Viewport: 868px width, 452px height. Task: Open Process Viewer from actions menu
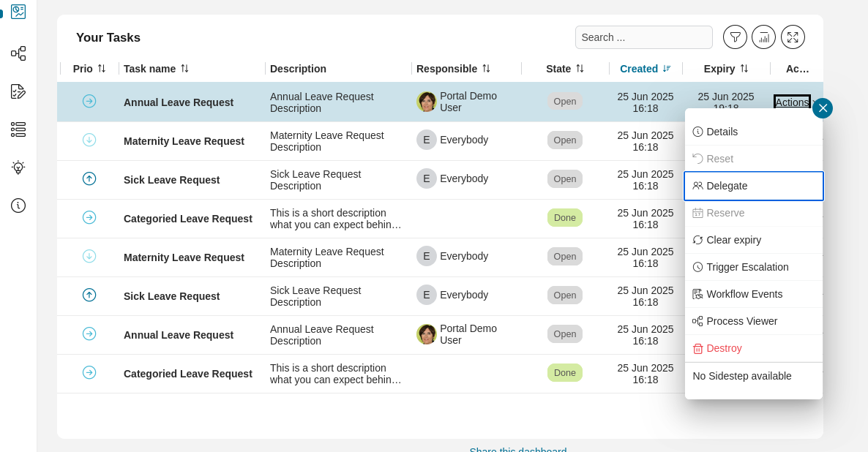point(753,321)
